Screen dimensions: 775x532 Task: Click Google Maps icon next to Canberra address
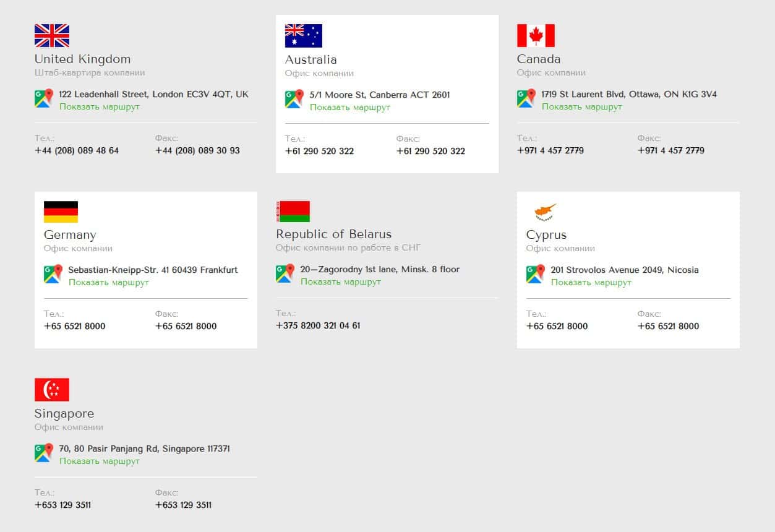pos(294,99)
